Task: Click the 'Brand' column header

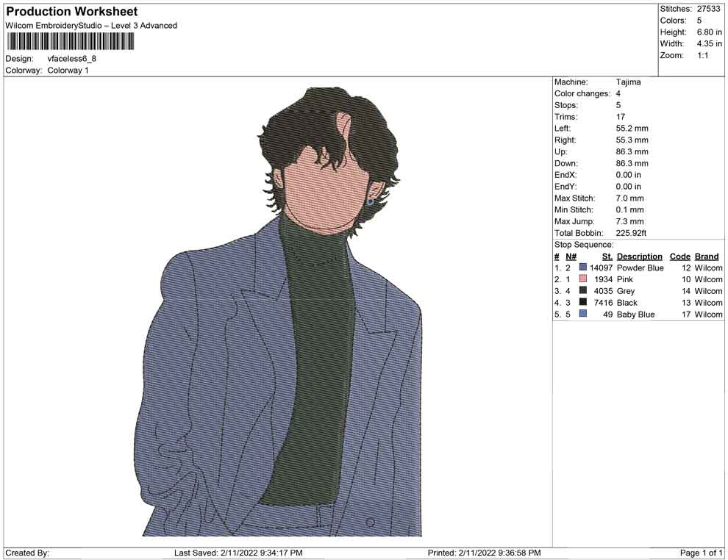Action: pos(707,256)
